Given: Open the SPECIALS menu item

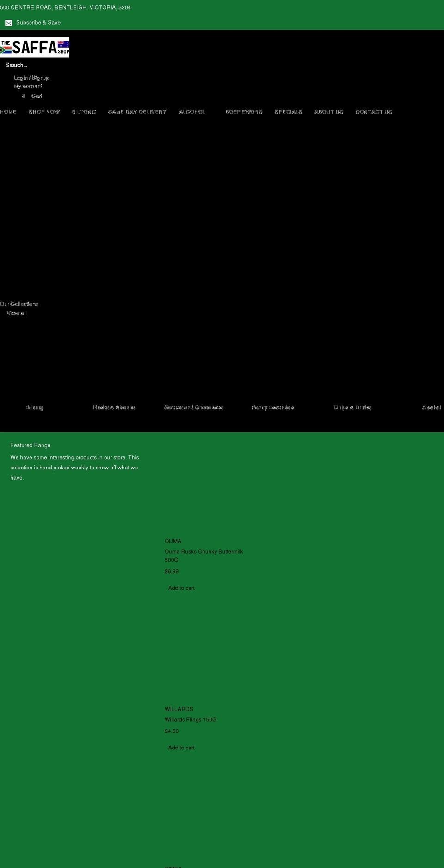Looking at the screenshot, I should click(x=288, y=112).
